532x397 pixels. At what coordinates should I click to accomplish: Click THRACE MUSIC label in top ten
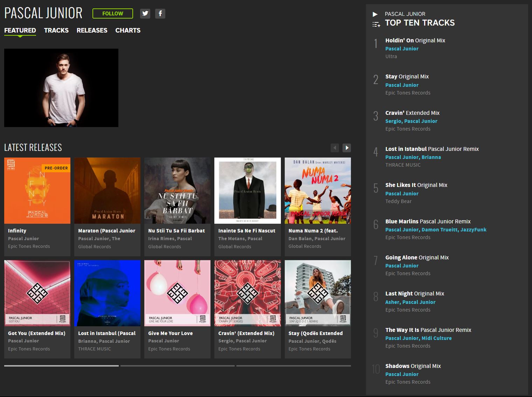[403, 165]
